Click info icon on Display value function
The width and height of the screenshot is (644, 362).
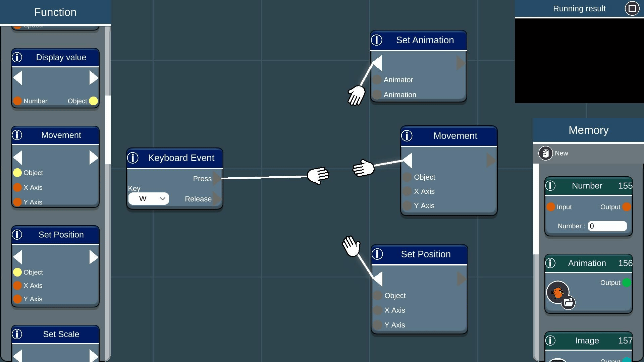point(17,57)
